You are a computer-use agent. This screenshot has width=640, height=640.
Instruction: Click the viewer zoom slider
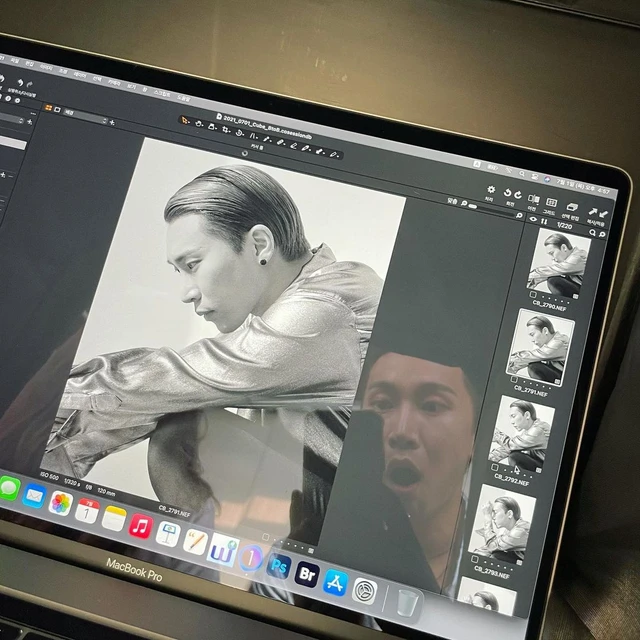point(490,209)
